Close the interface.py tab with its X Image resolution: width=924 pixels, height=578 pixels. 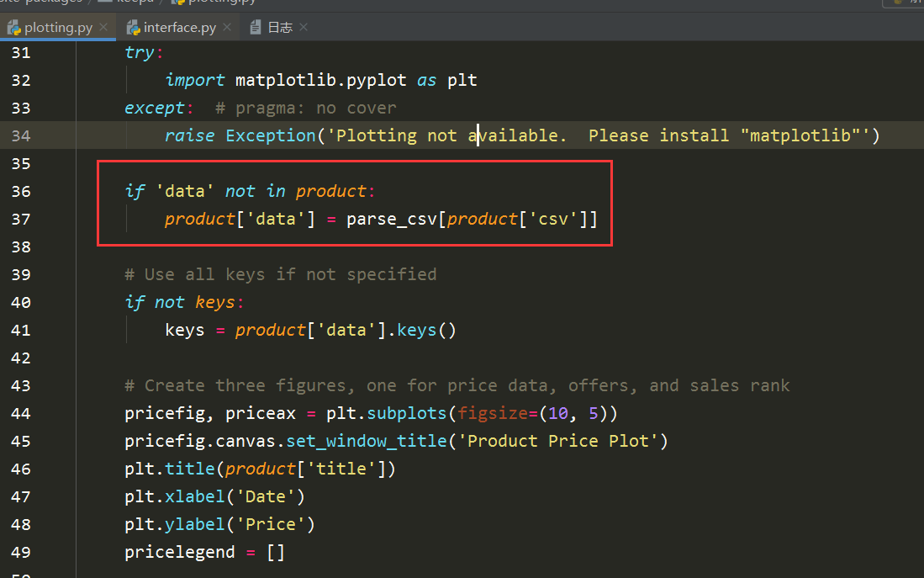click(225, 26)
